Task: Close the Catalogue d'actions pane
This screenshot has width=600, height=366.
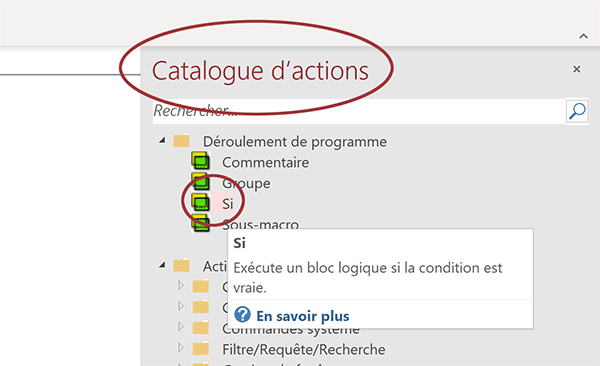Action: [x=577, y=69]
